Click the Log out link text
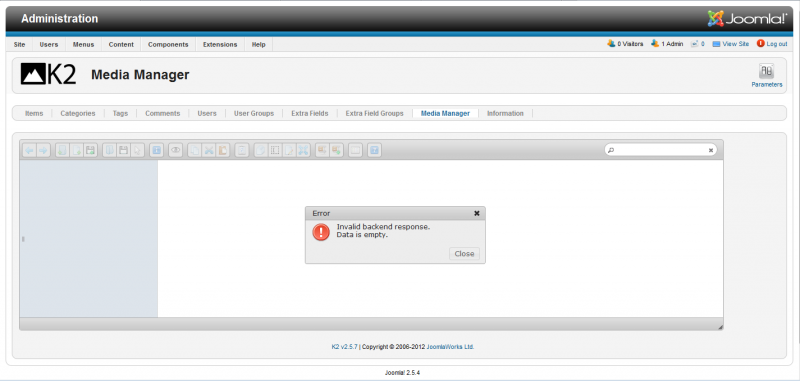800x381 pixels. click(x=777, y=44)
